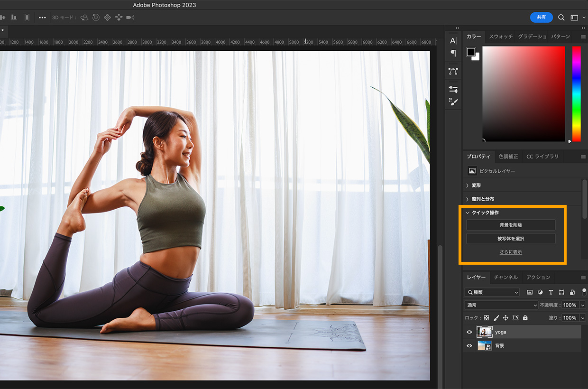This screenshot has width=588, height=389.
Task: Filter layers by adjustment layer icon
Action: point(540,292)
